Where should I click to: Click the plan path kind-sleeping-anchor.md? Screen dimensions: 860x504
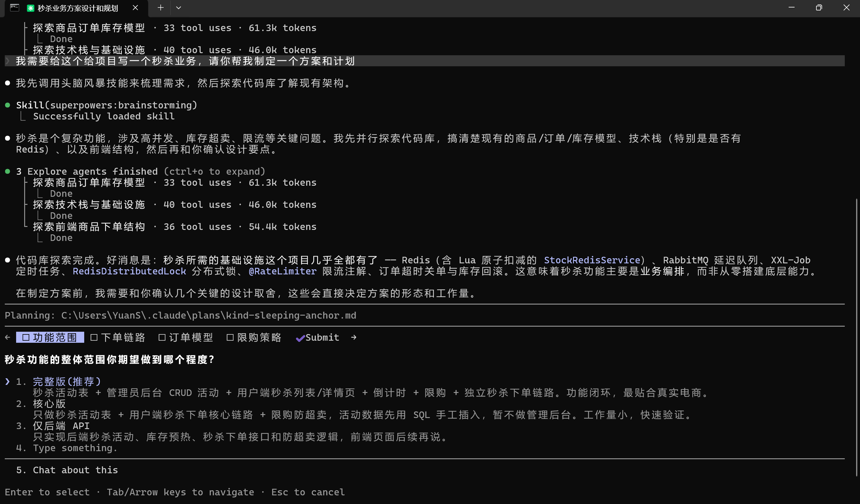[x=291, y=315]
